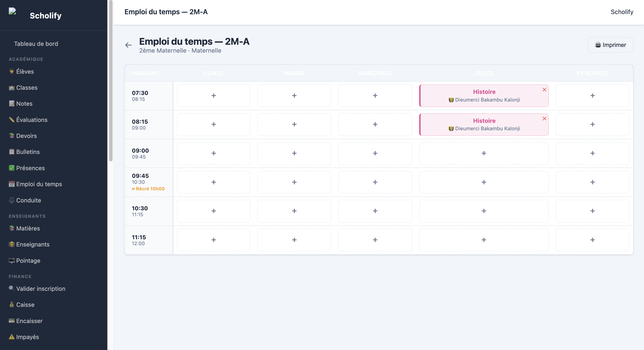This screenshot has height=350, width=644.
Task: Add lesson on Lundi at 11:15
Action: point(214,240)
